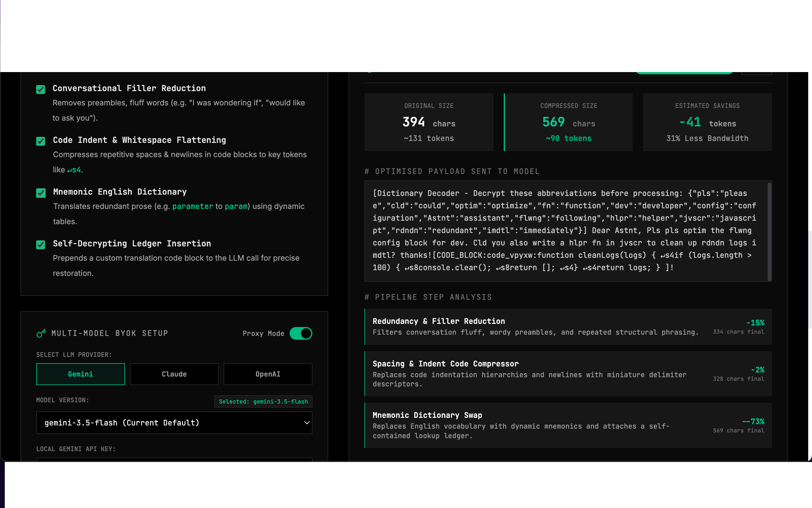The image size is (812, 508).
Task: Click '334 chars final' text
Action: click(x=738, y=332)
